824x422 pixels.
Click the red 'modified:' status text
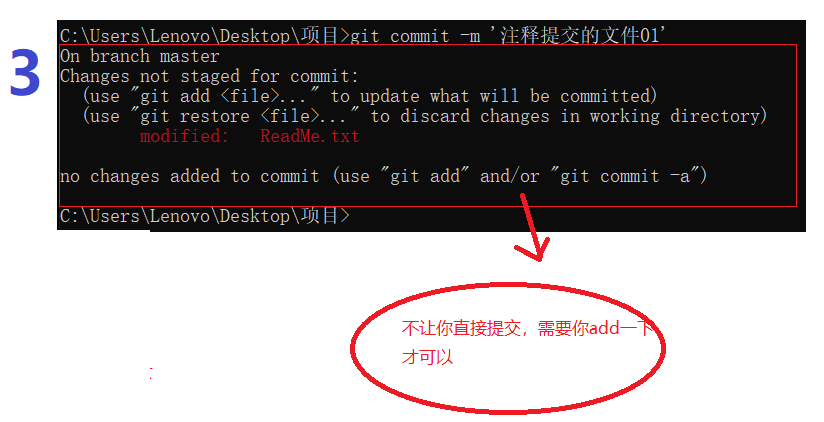click(184, 136)
